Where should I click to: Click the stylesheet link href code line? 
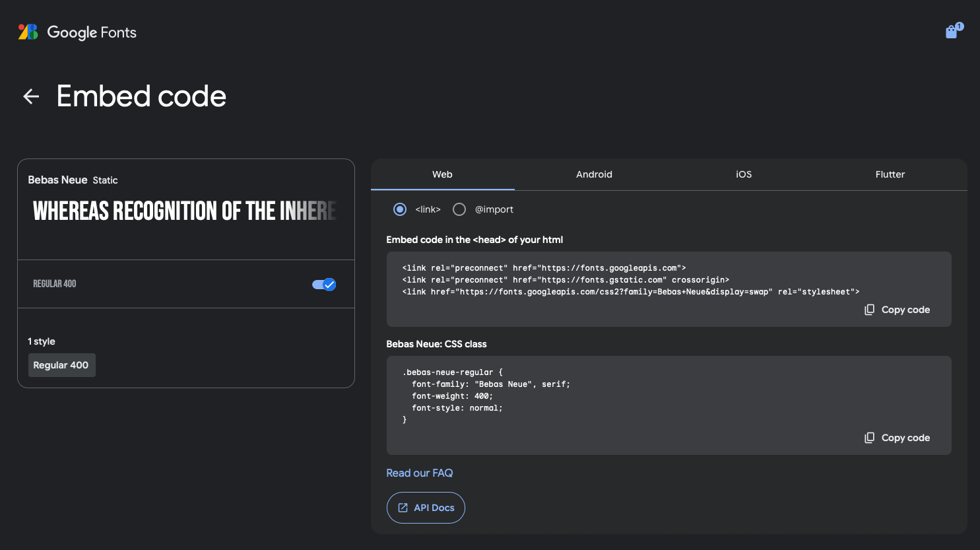coord(631,292)
